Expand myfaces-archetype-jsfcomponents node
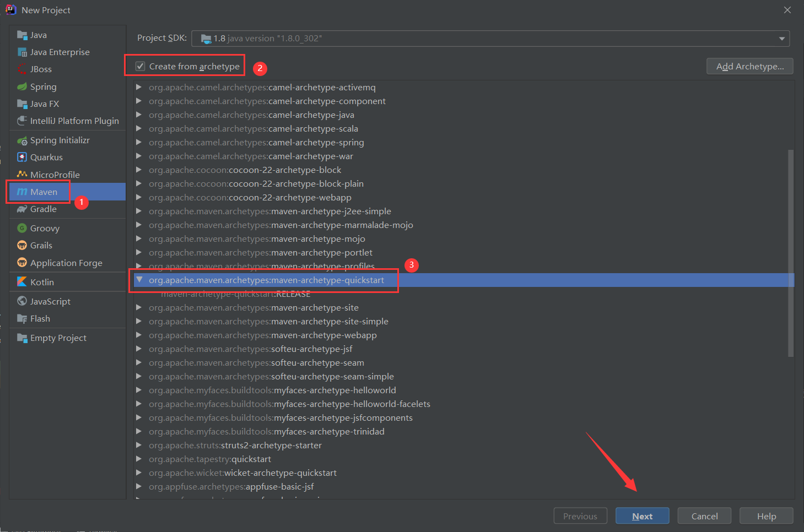 (x=139, y=417)
